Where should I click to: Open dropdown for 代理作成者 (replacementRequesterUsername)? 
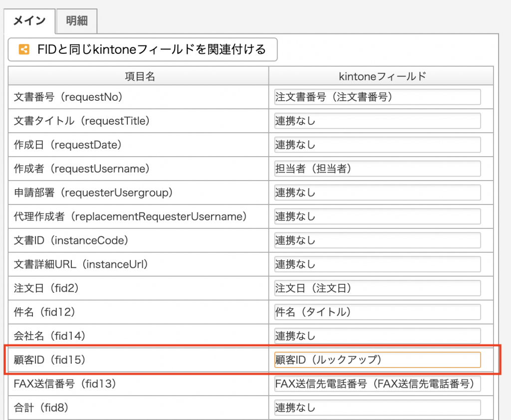coord(377,216)
